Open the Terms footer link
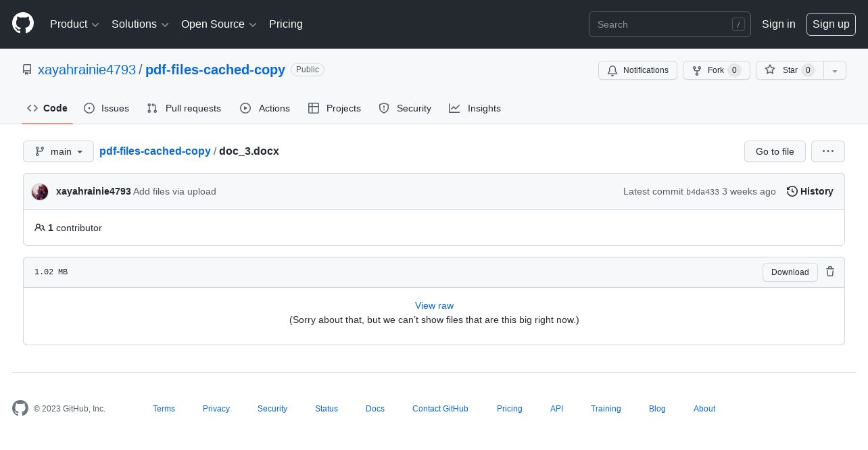Image resolution: width=868 pixels, height=450 pixels. click(164, 409)
